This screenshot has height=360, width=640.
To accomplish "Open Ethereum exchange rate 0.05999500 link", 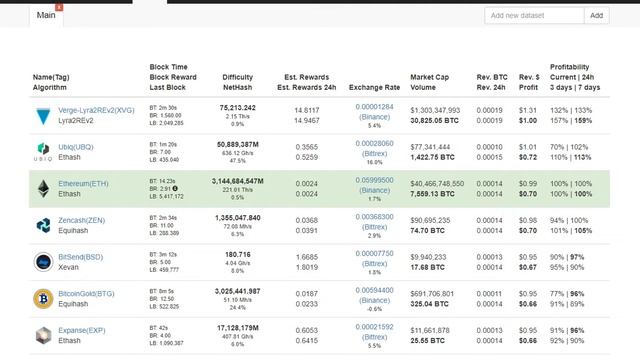I will tap(374, 180).
